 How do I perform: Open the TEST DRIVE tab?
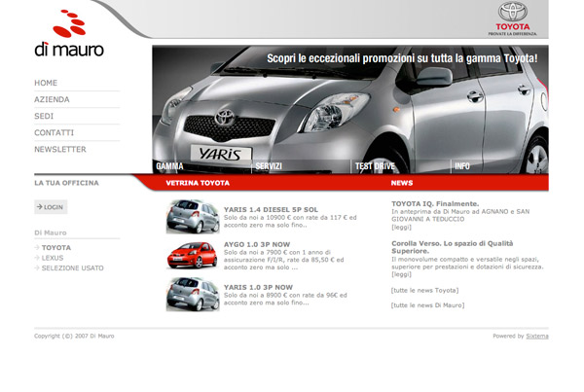[x=375, y=166]
